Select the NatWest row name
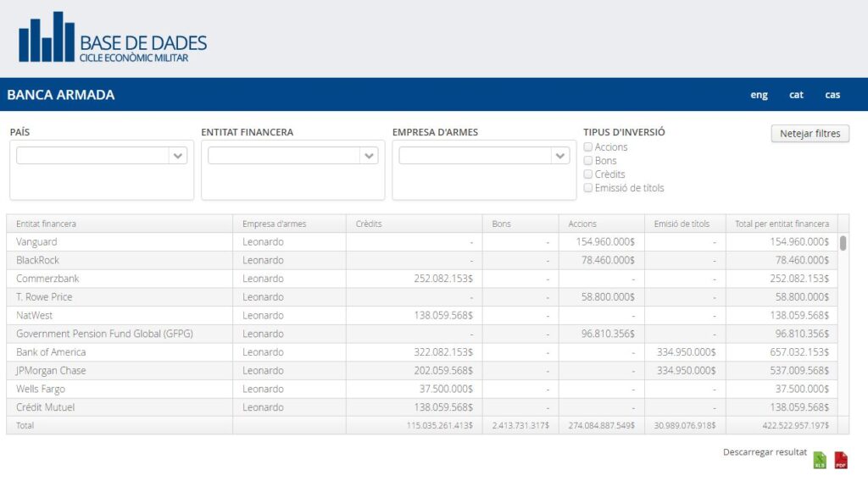The image size is (868, 481). [34, 315]
